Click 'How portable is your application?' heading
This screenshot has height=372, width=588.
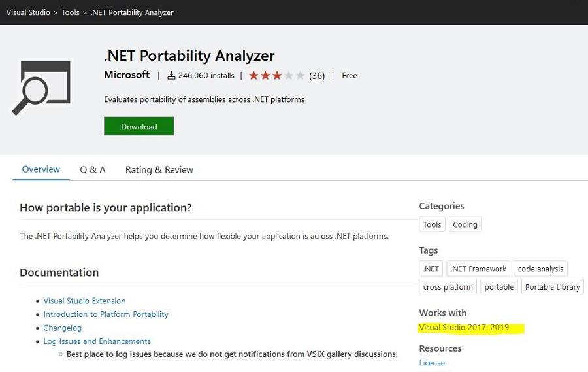[x=106, y=207]
